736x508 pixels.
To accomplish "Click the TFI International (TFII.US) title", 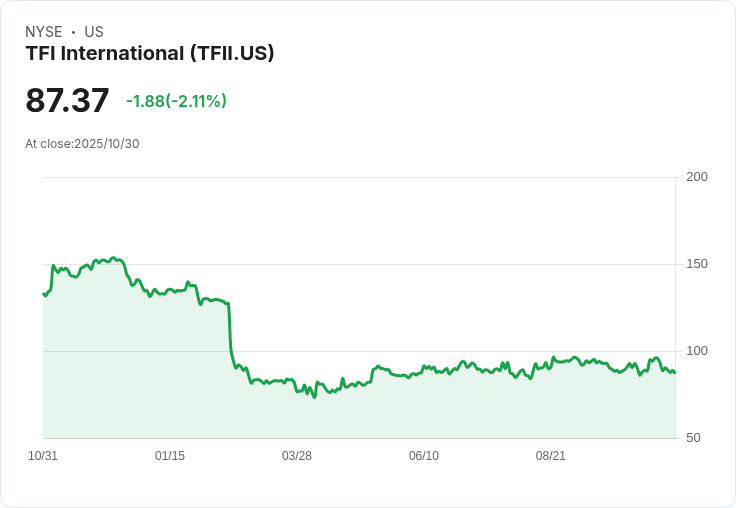I will click(x=150, y=54).
